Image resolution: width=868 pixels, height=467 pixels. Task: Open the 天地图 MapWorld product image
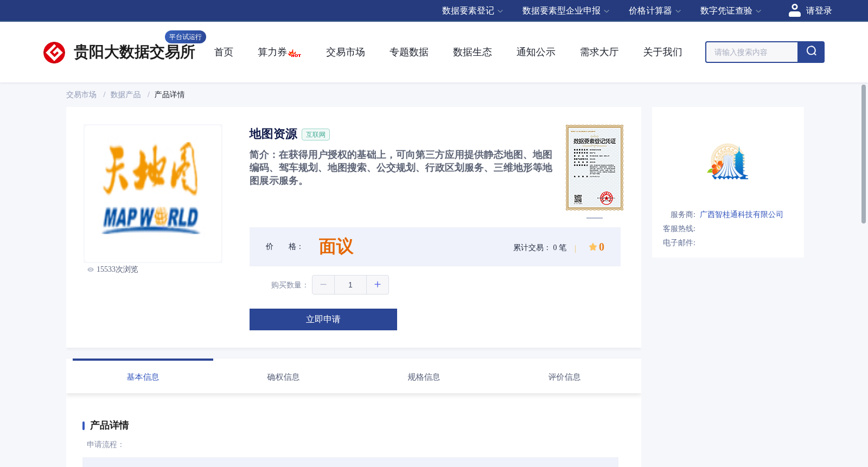[x=153, y=194]
